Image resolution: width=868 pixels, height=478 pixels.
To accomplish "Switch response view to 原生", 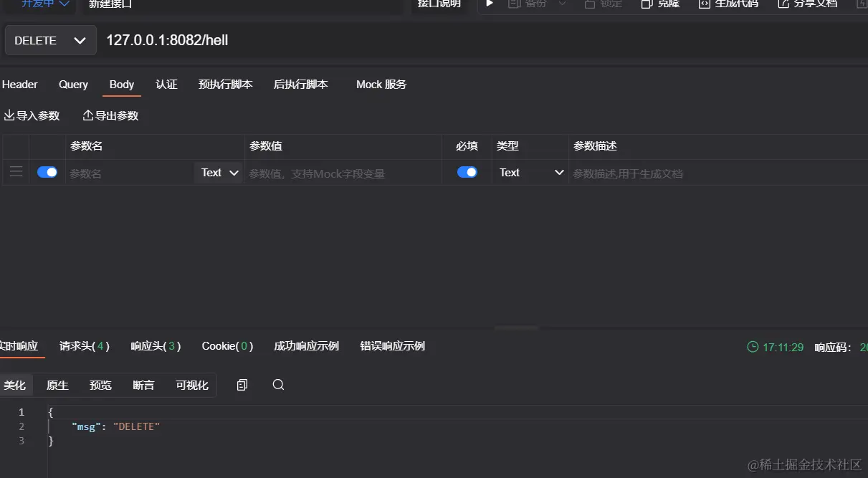I will click(57, 386).
